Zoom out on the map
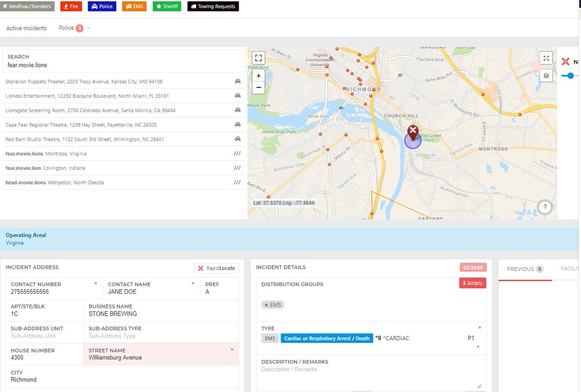This screenshot has width=581, height=392. (259, 88)
